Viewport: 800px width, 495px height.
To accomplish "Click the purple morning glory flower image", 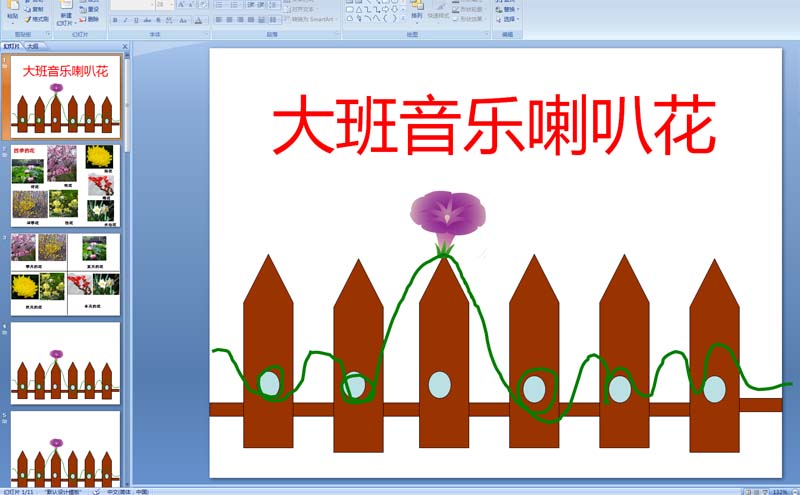I will coord(447,223).
